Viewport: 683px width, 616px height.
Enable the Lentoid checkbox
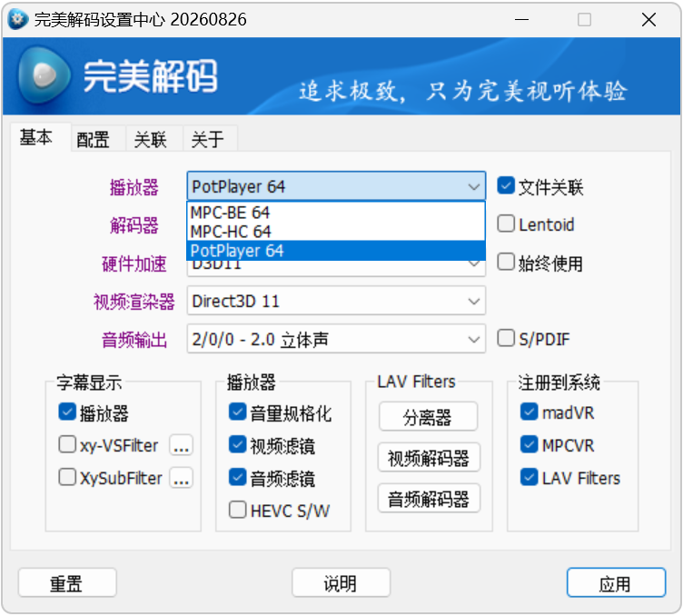coord(506,224)
